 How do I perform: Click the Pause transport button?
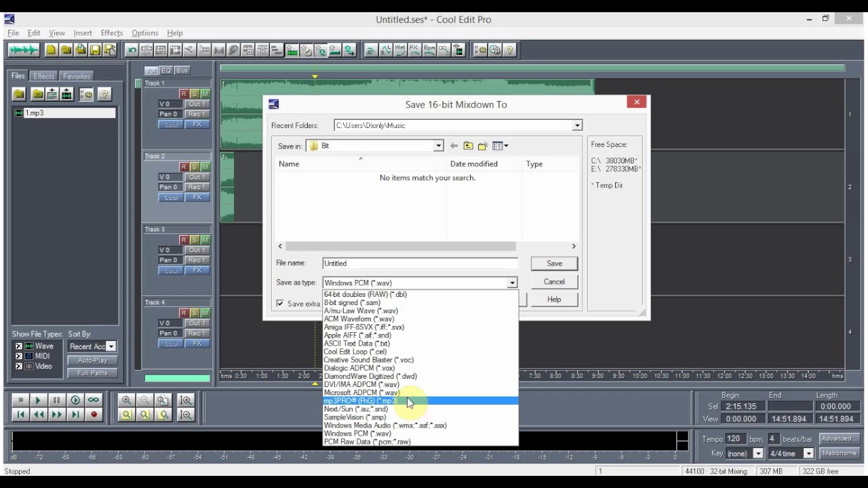(x=57, y=401)
